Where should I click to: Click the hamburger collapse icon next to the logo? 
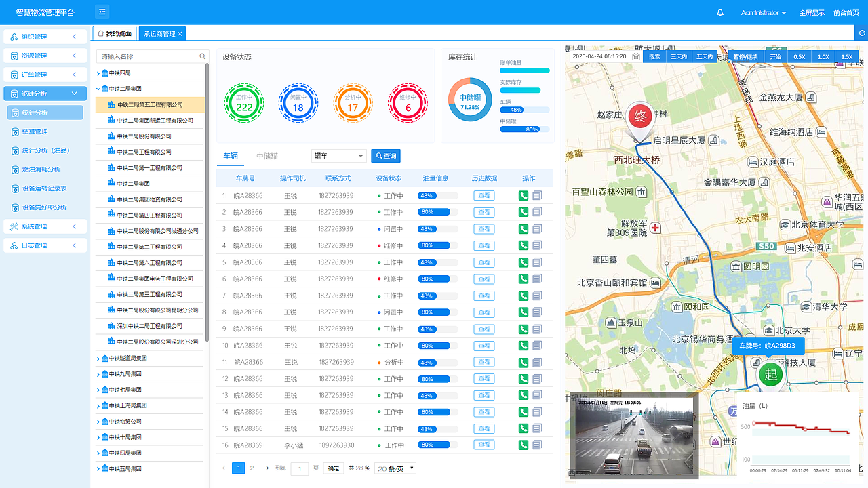click(x=102, y=12)
